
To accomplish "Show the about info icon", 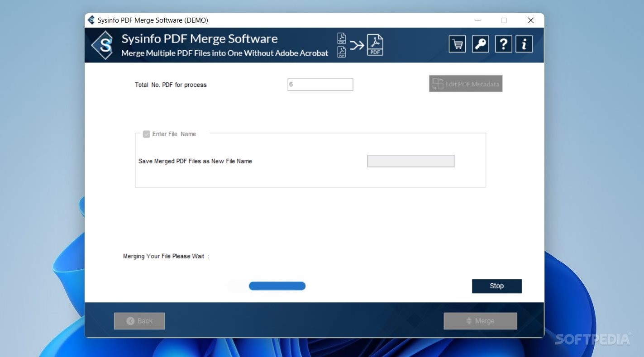I will [524, 44].
